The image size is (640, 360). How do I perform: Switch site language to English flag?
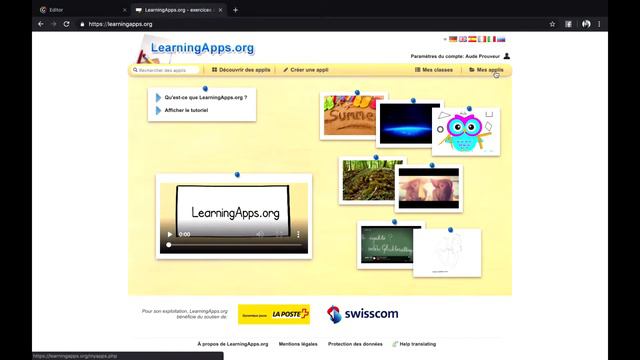[x=463, y=39]
